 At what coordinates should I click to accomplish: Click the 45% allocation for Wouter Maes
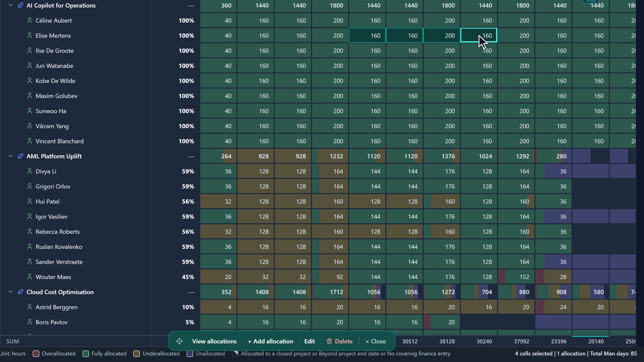click(188, 277)
